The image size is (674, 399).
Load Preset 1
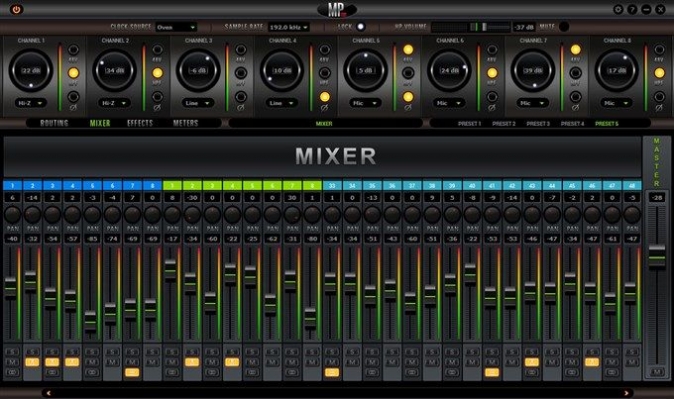tap(469, 123)
